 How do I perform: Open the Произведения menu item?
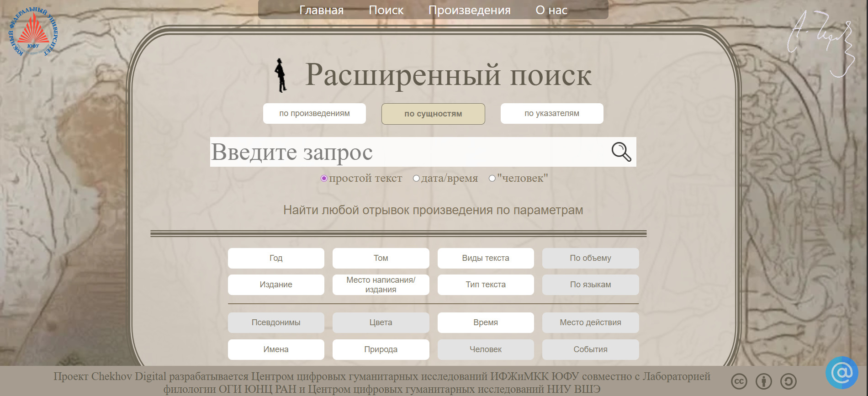[470, 10]
